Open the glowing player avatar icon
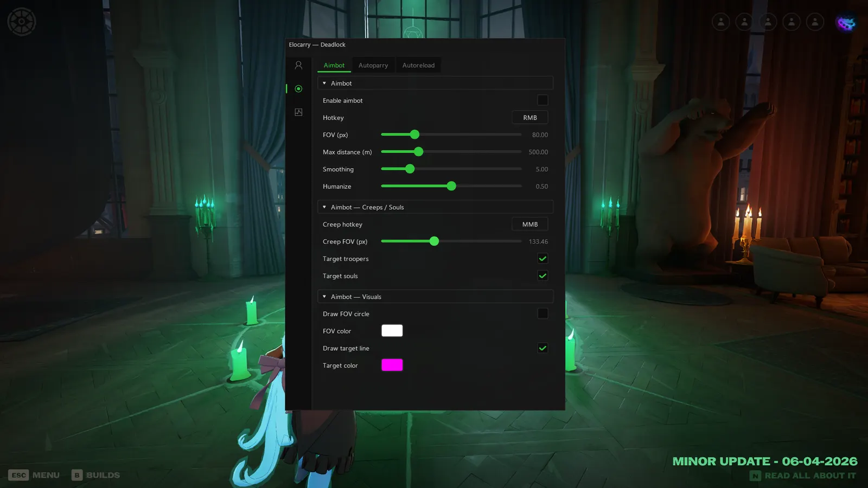Viewport: 868px width, 488px height. (x=846, y=23)
